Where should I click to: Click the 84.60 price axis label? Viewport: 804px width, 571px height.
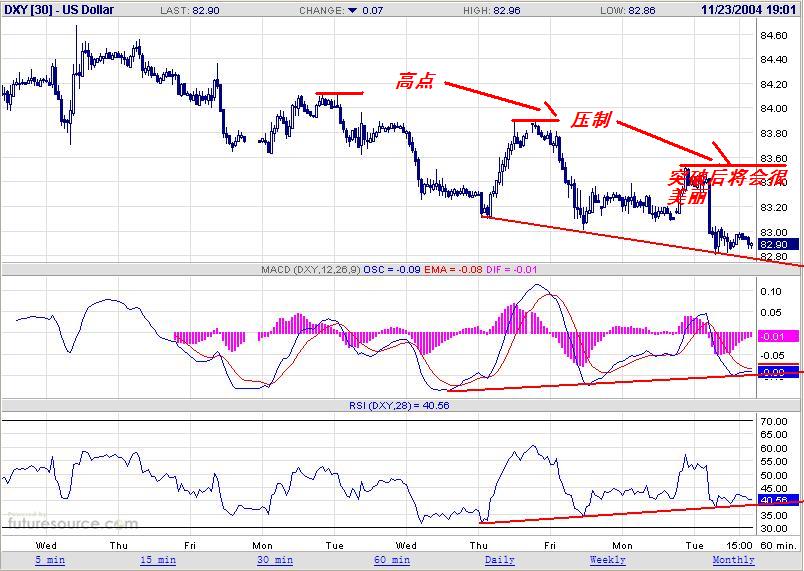coord(773,35)
